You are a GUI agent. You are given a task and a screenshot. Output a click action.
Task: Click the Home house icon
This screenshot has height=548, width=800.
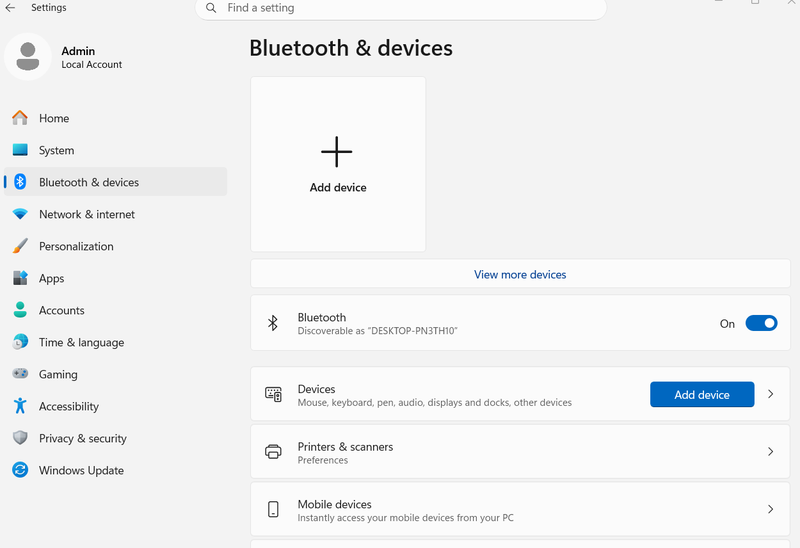(20, 118)
